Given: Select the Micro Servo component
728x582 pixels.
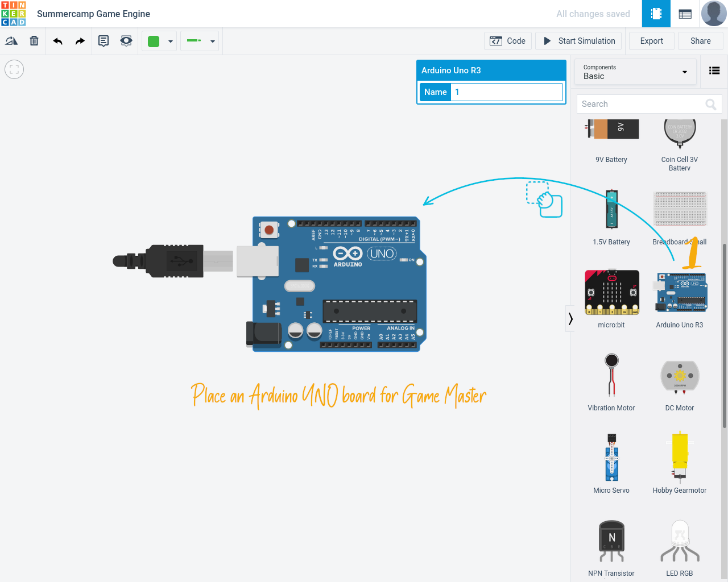Looking at the screenshot, I should [x=611, y=464].
